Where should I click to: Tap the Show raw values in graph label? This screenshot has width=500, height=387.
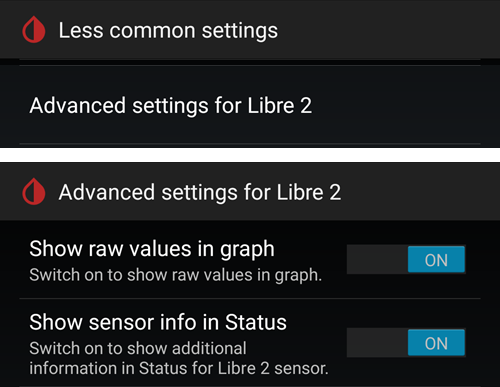pyautogui.click(x=152, y=249)
